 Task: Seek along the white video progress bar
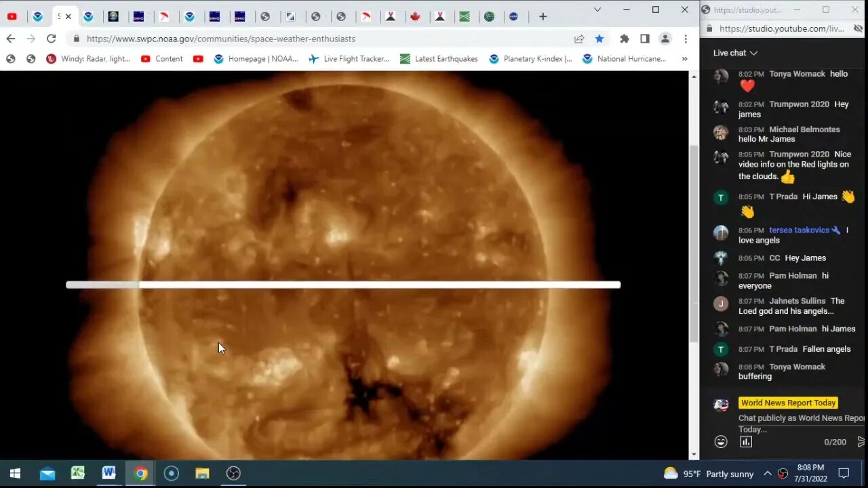(x=343, y=285)
